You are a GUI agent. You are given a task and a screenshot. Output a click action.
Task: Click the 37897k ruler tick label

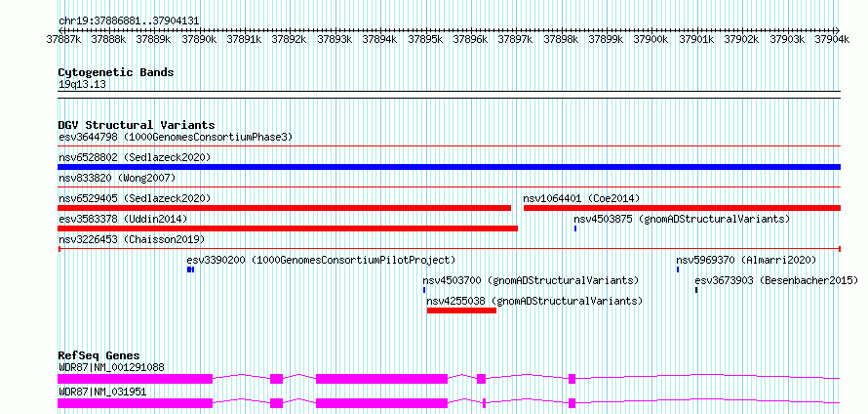point(515,39)
